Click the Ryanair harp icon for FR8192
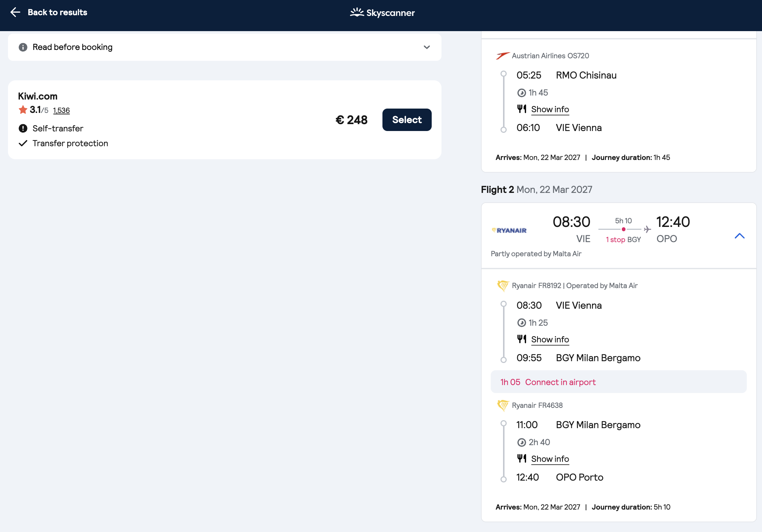Viewport: 762px width, 532px height. coord(503,286)
